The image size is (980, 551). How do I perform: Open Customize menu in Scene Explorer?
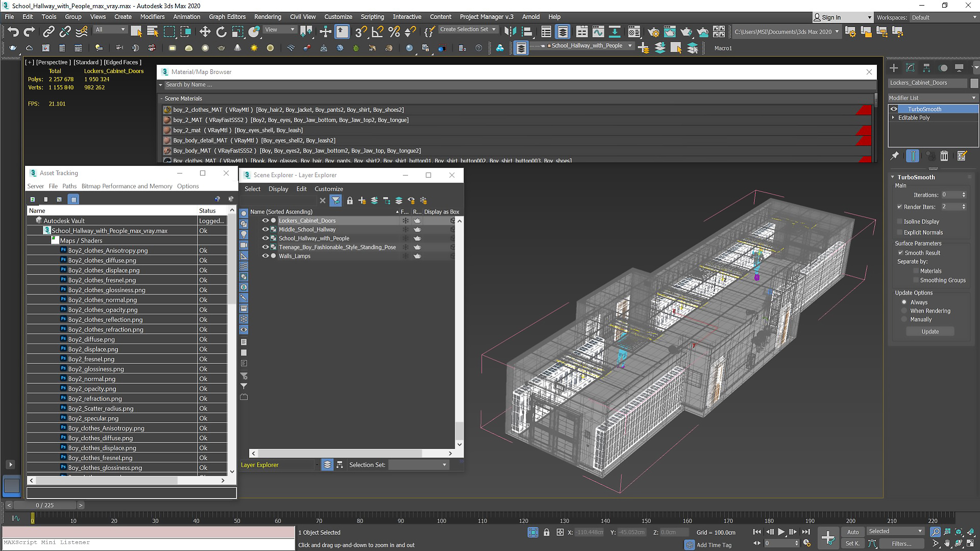click(x=329, y=189)
